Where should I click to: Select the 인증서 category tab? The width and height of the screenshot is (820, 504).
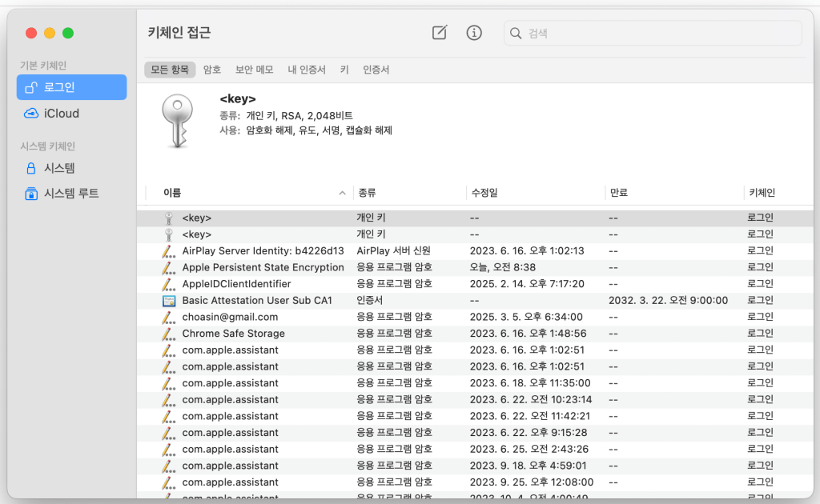376,70
